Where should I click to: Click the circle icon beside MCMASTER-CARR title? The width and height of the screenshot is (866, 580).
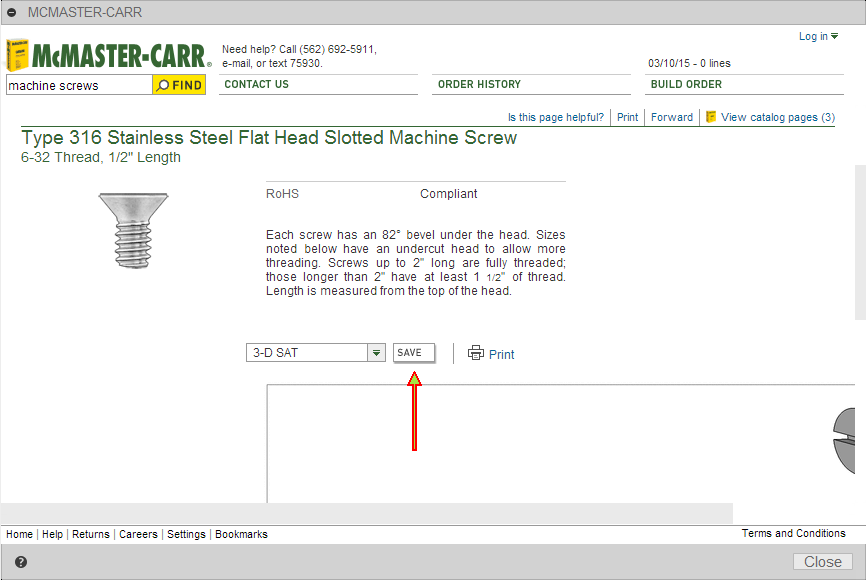(x=12, y=11)
